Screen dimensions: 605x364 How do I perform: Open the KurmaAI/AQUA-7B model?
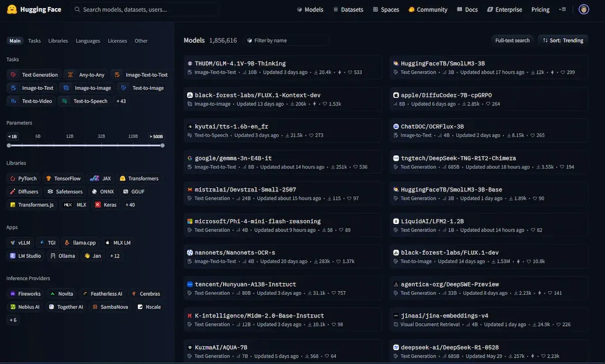283,351
